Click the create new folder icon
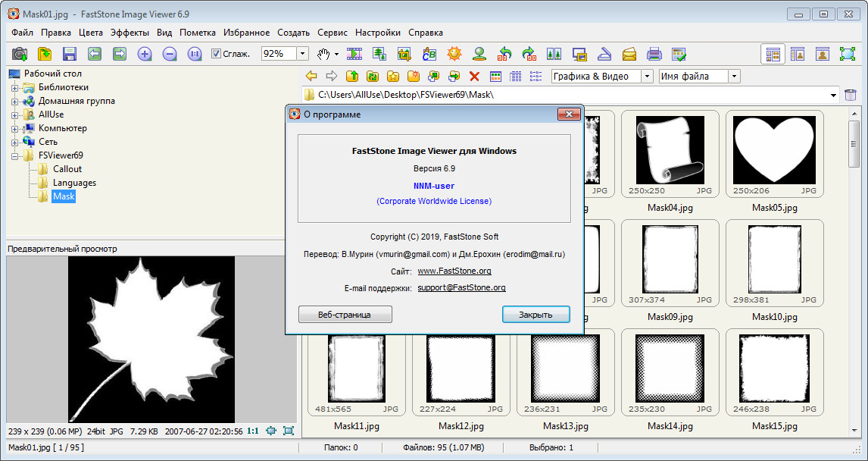The width and height of the screenshot is (868, 461). [x=414, y=77]
